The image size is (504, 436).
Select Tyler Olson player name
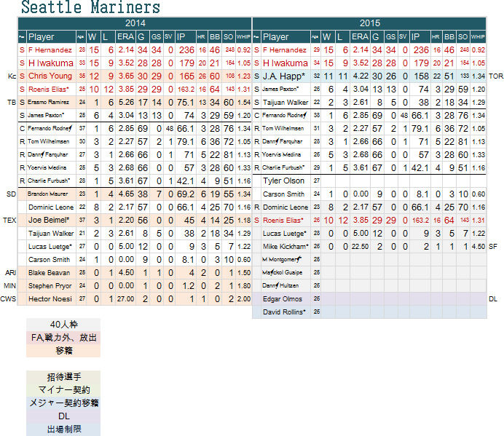283,181
